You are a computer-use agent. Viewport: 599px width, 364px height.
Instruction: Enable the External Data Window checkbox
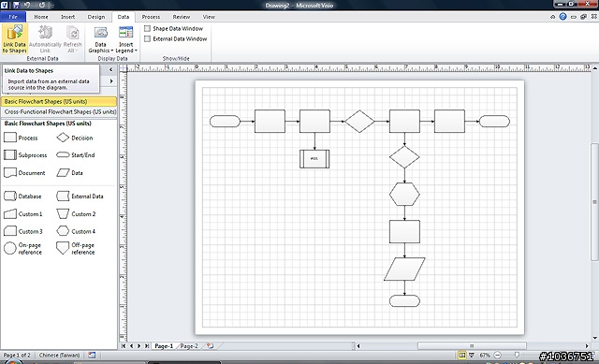[147, 38]
